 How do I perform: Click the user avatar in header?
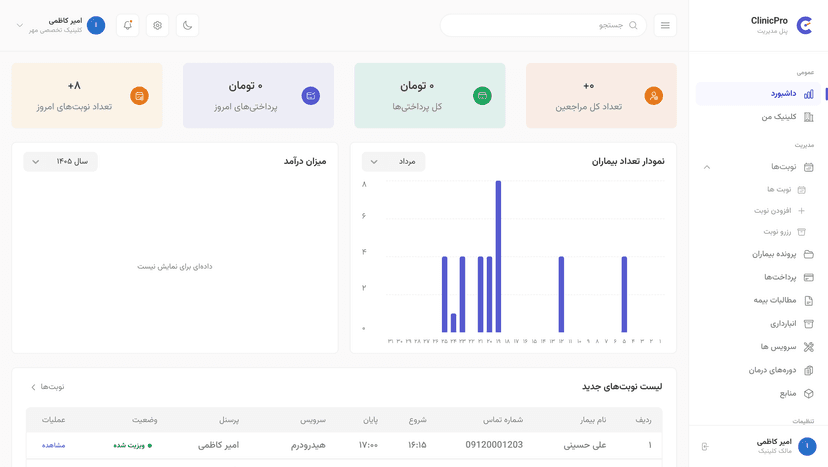pyautogui.click(x=96, y=25)
